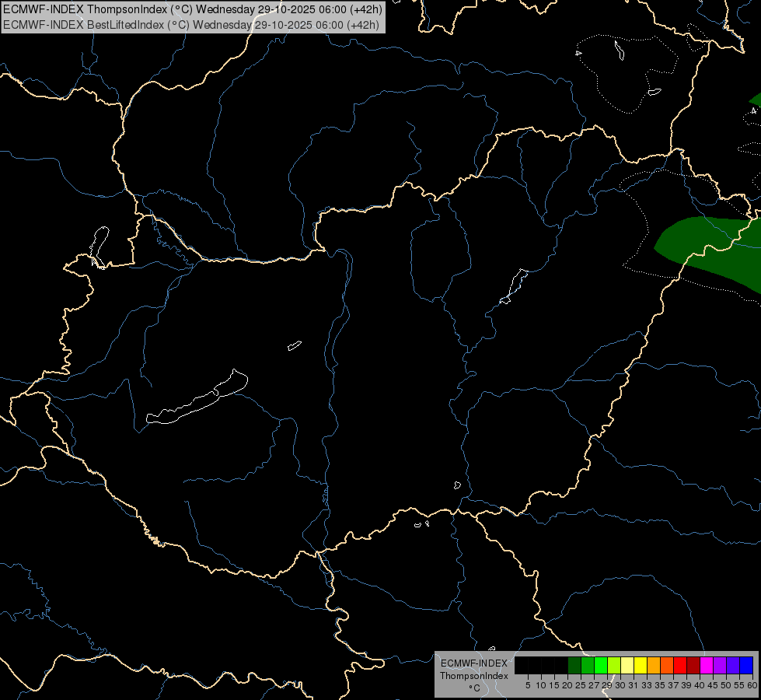Click the dark green 20-25 legend swatch
The height and width of the screenshot is (700, 761).
click(x=574, y=665)
